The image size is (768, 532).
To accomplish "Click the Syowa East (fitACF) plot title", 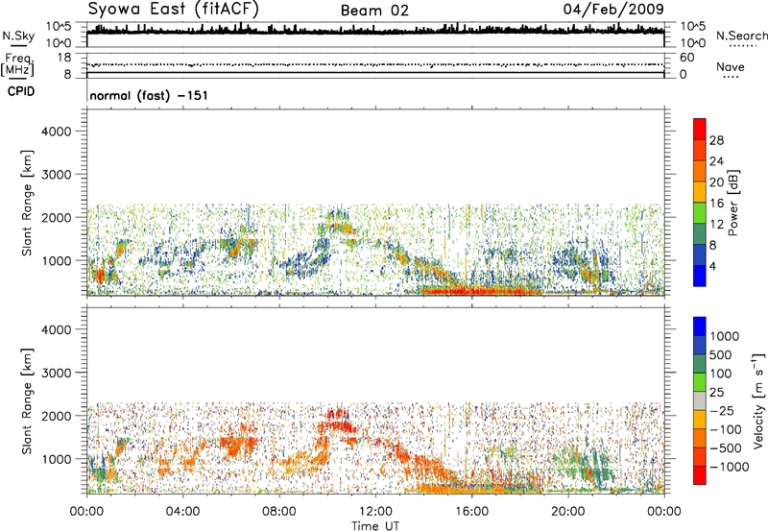I will 174,10.
